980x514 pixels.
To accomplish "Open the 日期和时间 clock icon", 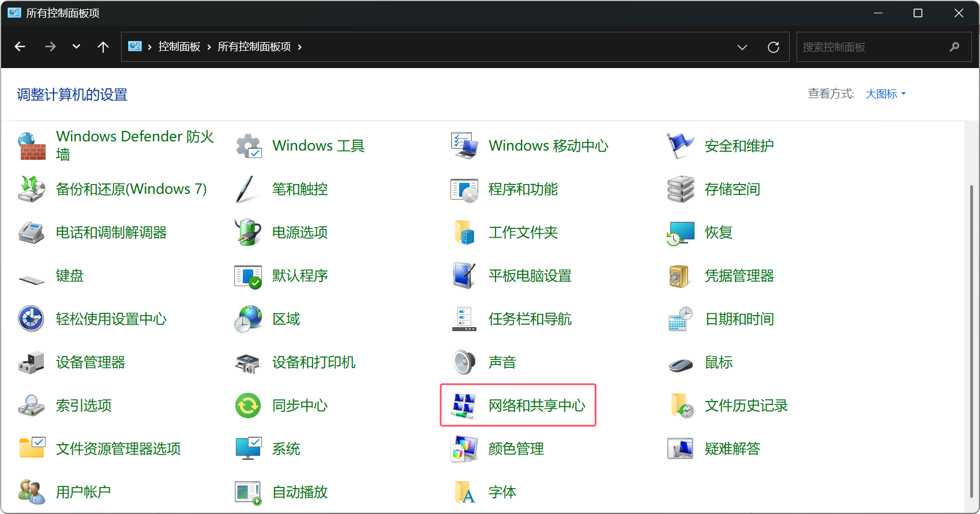I will [x=681, y=319].
